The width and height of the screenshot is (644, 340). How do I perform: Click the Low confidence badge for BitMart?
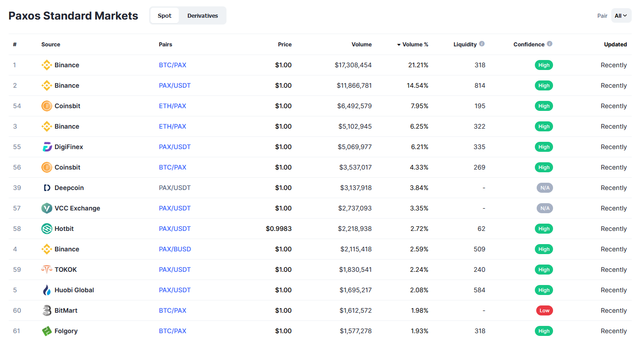point(544,310)
